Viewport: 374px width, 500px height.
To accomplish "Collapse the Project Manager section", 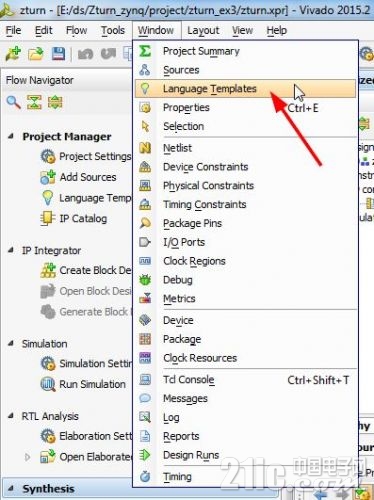I will click(11, 136).
